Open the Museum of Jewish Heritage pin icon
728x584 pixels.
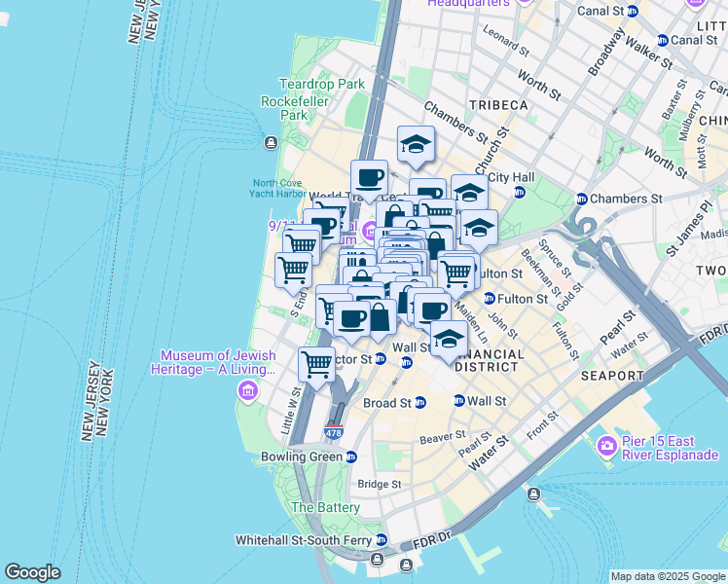click(x=248, y=391)
